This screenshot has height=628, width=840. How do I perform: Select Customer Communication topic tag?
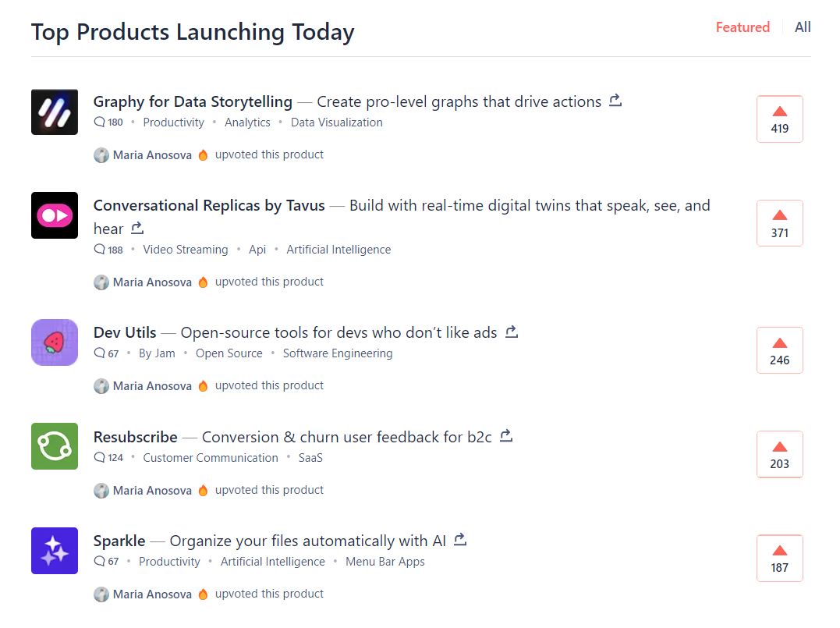tap(211, 458)
